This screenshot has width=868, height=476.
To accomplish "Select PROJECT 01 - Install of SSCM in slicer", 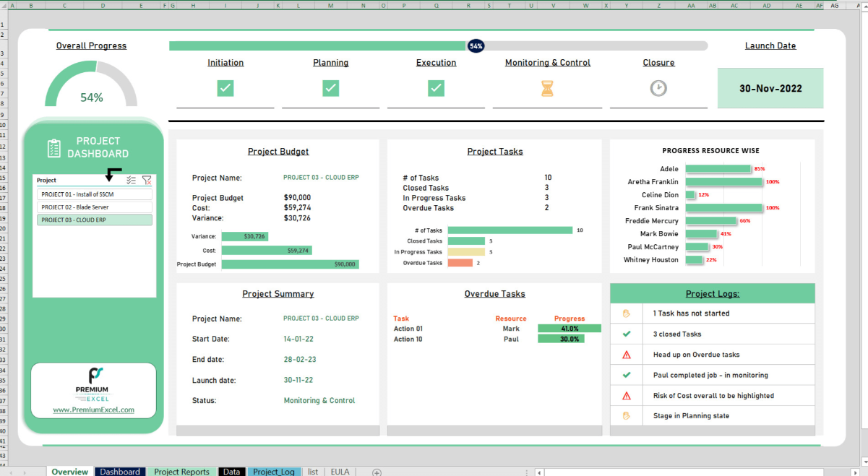I will (x=94, y=194).
